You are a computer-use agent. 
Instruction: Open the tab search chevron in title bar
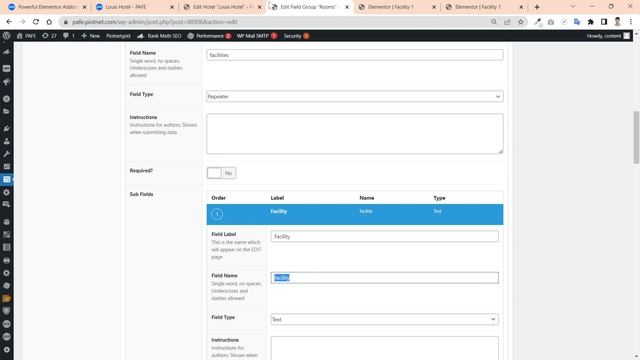click(x=573, y=7)
